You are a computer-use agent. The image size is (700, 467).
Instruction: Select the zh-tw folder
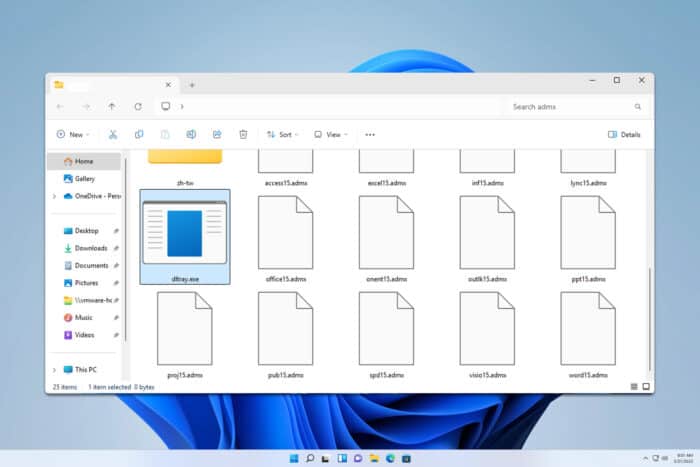[185, 168]
